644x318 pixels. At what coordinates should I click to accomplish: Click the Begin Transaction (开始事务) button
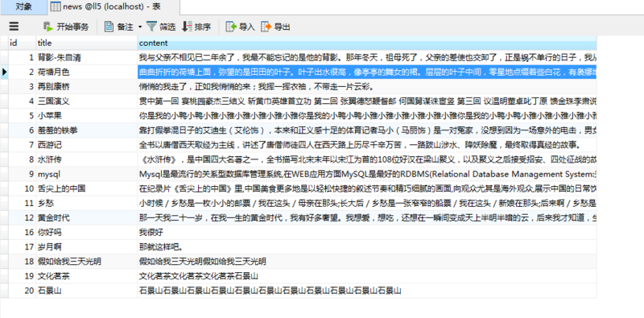coord(66,27)
